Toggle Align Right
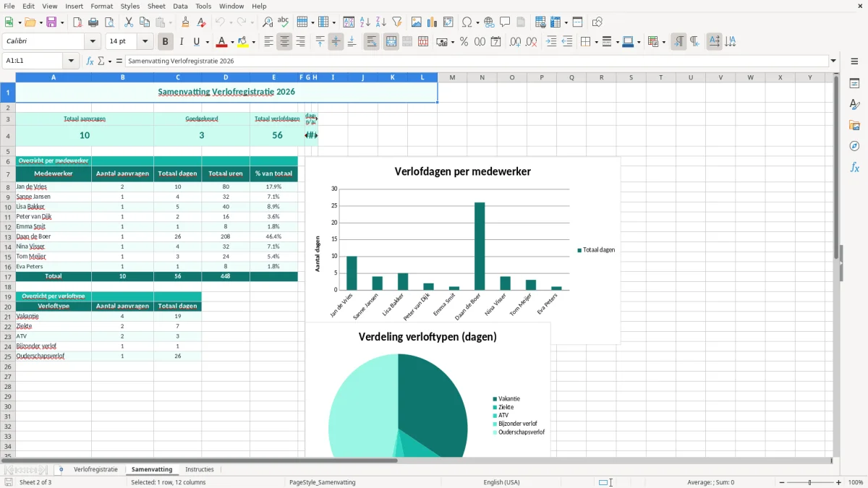The image size is (868, 488). click(x=300, y=42)
